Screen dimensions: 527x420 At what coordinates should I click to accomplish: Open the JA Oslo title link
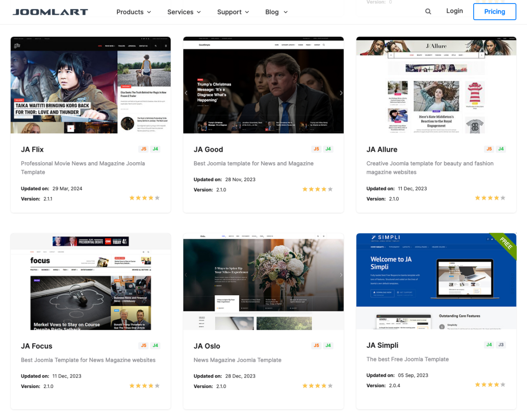coord(207,346)
